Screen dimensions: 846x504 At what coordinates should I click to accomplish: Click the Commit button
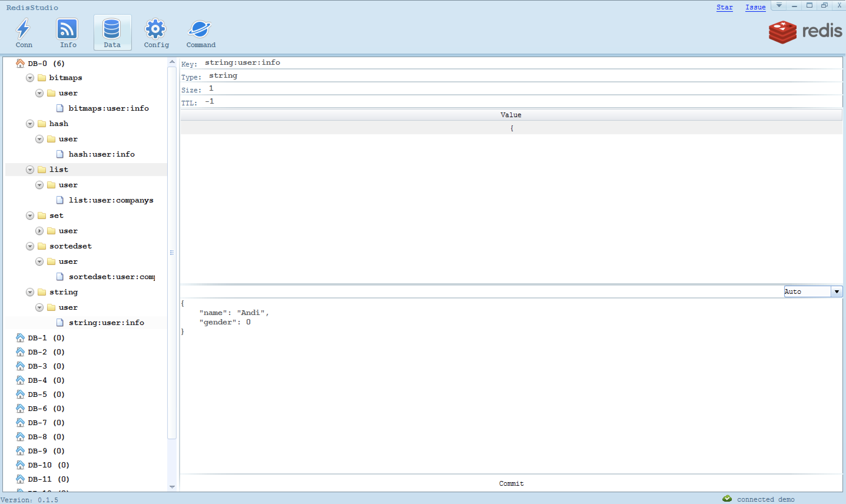[x=511, y=483]
